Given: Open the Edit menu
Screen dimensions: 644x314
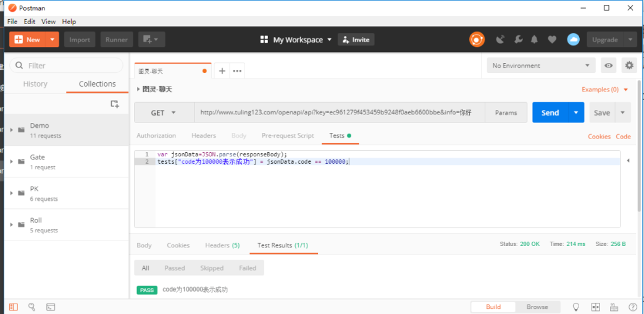Looking at the screenshot, I should (x=29, y=22).
